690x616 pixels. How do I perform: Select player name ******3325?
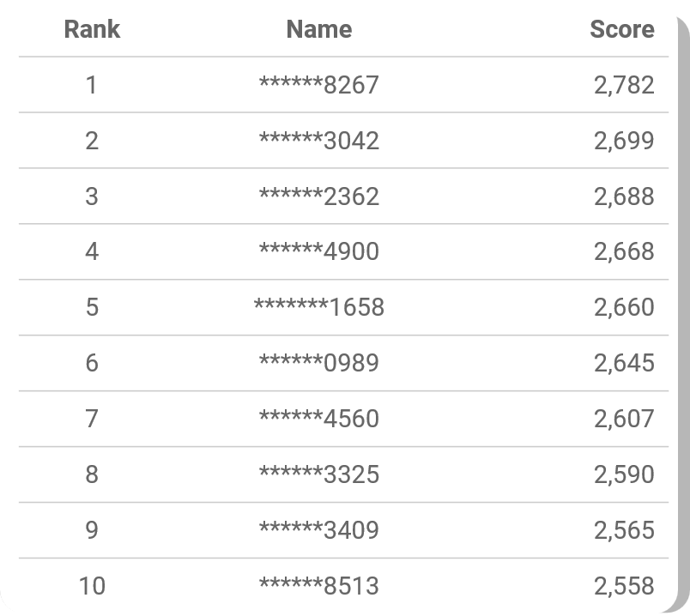click(318, 474)
